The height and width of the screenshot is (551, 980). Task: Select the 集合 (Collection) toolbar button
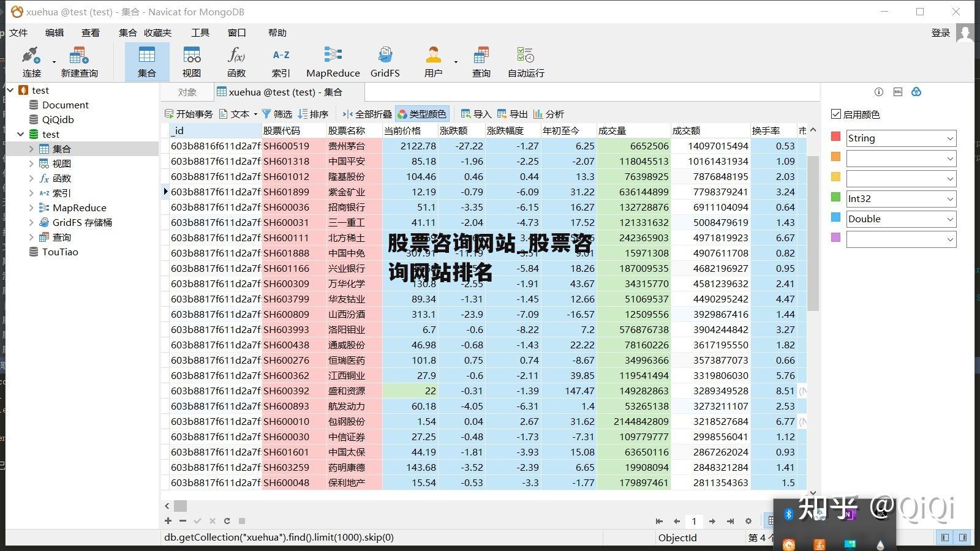146,62
